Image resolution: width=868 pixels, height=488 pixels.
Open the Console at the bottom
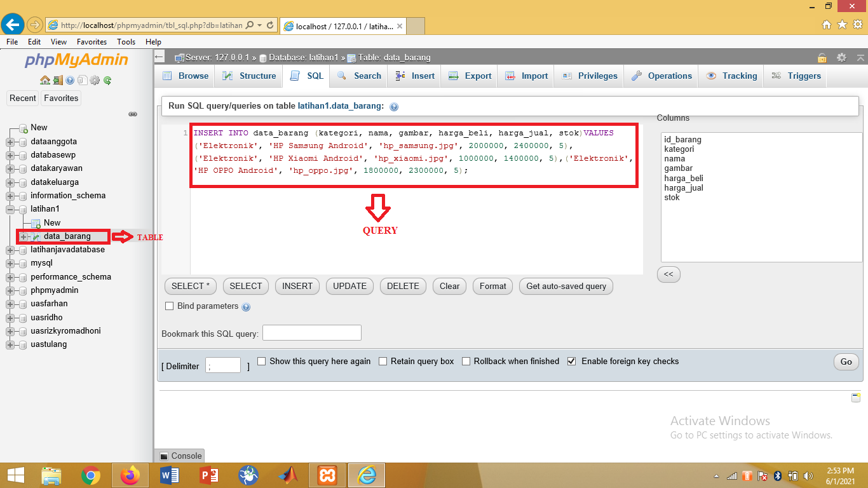180,456
